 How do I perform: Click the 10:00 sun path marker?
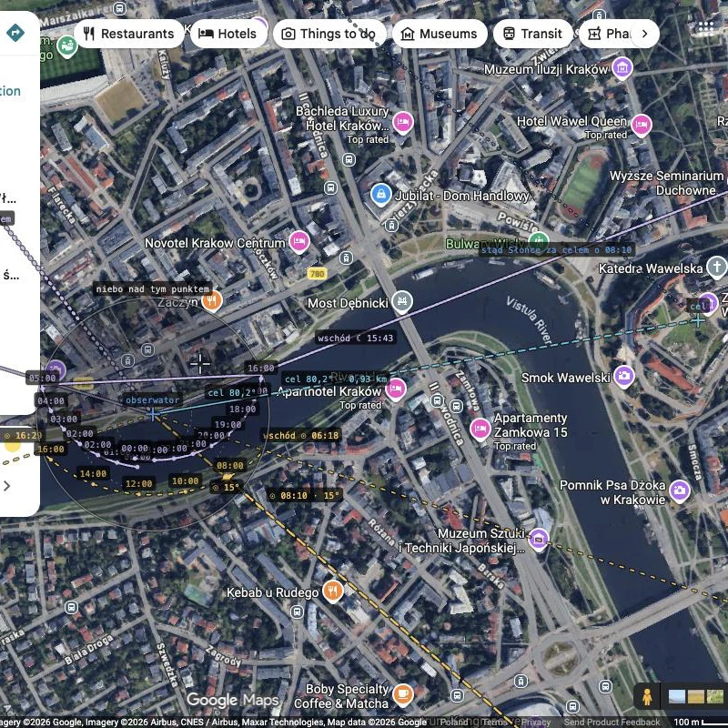pyautogui.click(x=186, y=481)
